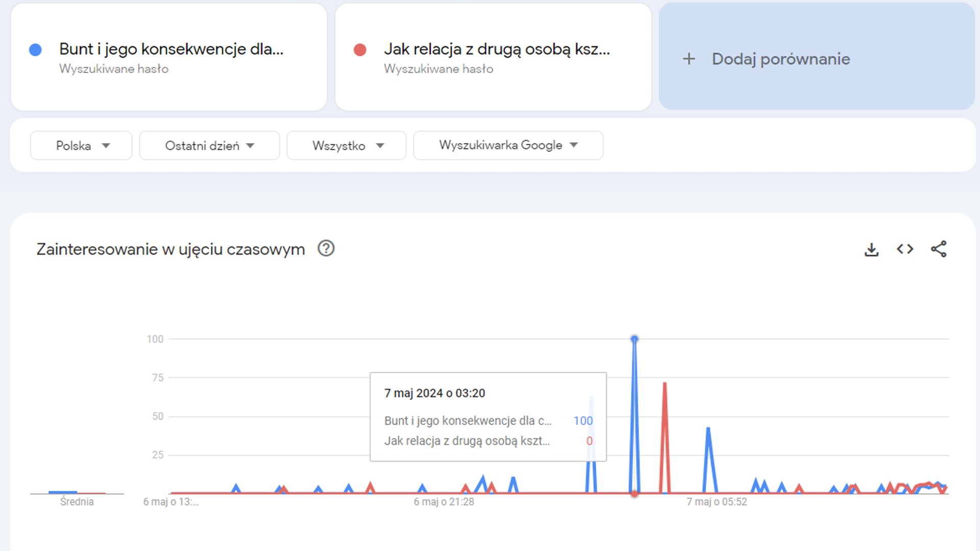Click the tooltip date '7 maj 2024 o 03:20'
Image resolution: width=980 pixels, height=551 pixels.
pyautogui.click(x=434, y=393)
